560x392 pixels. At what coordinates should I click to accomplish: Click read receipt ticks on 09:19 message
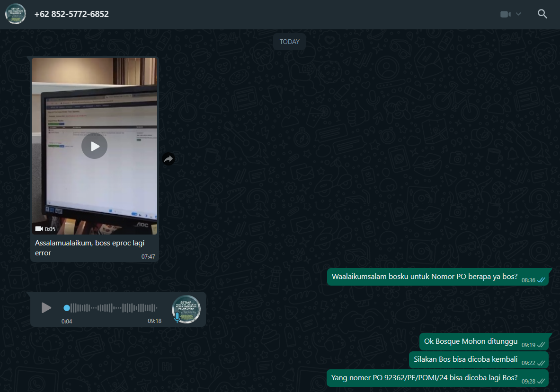coord(541,345)
